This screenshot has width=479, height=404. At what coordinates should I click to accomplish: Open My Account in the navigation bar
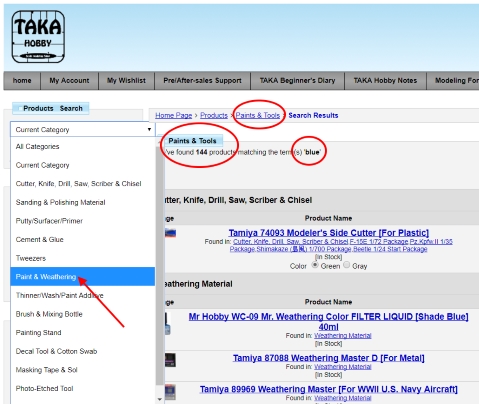pos(69,81)
